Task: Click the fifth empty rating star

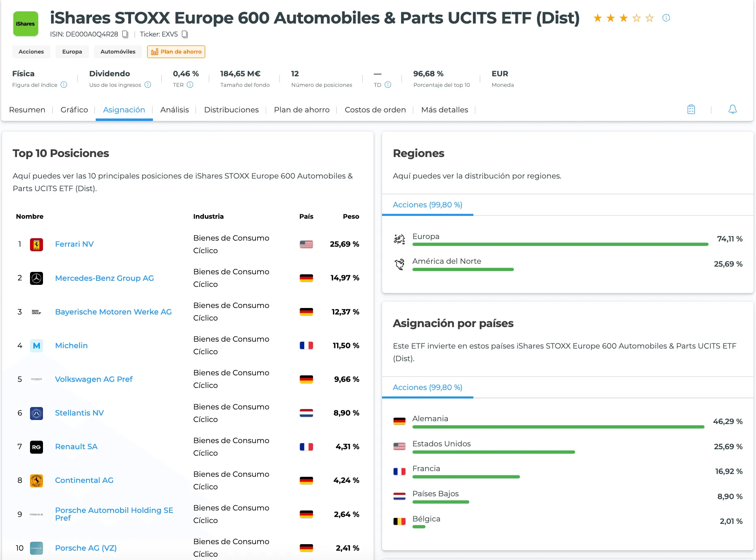Action: coord(650,18)
